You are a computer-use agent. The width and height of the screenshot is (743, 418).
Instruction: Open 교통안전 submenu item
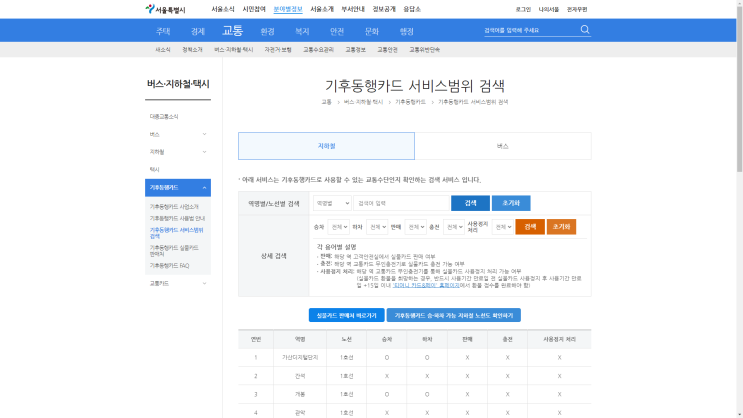(x=387, y=50)
